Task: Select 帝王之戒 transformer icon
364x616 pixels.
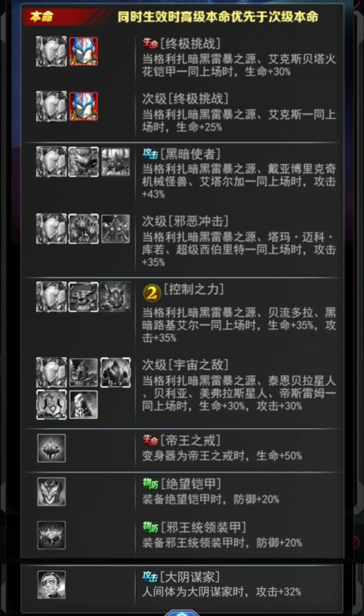Action: tap(51, 448)
